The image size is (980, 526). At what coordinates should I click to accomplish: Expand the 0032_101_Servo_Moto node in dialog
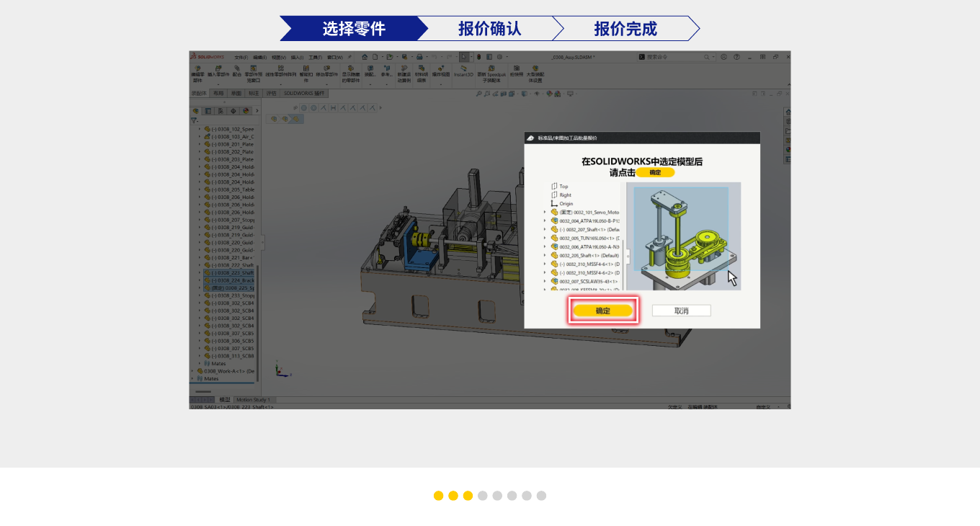point(545,213)
